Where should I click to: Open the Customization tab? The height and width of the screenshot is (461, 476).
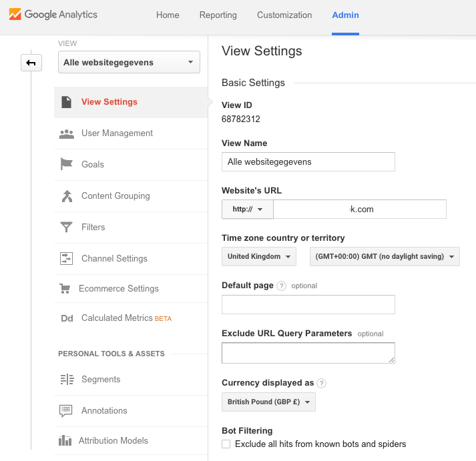click(284, 15)
